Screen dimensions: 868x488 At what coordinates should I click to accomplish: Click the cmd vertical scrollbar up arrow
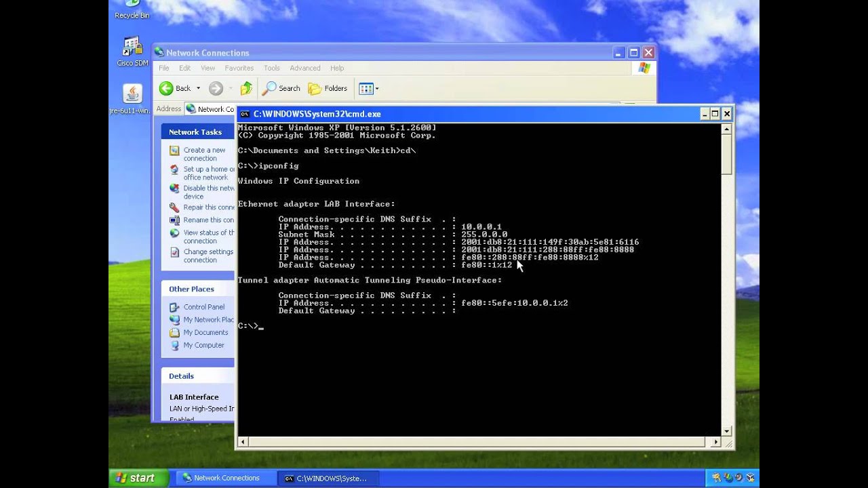(727, 129)
